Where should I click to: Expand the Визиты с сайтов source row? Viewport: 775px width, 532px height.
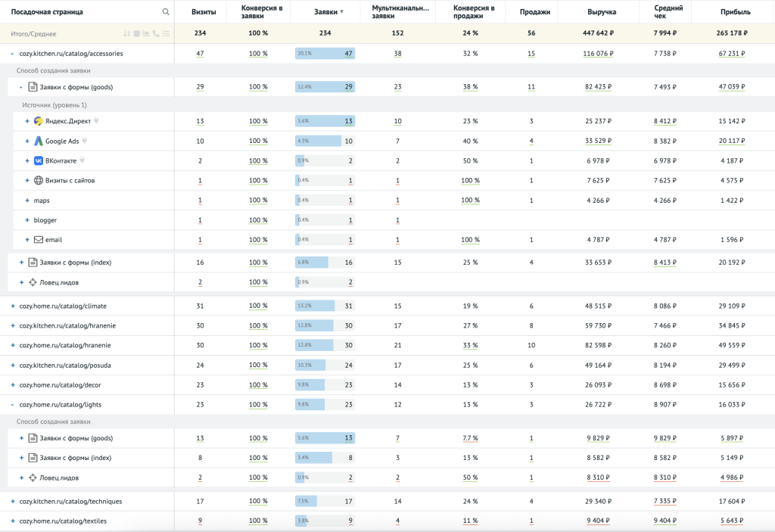pyautogui.click(x=28, y=180)
